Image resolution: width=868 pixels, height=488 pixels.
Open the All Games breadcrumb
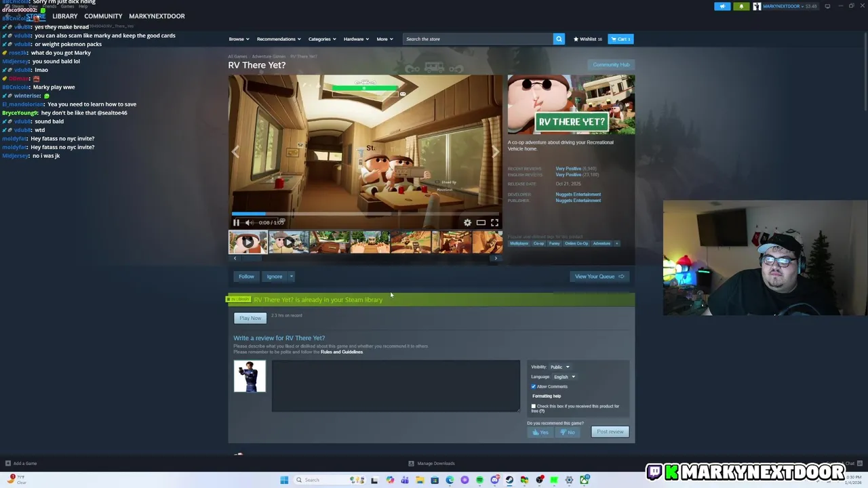coord(237,56)
